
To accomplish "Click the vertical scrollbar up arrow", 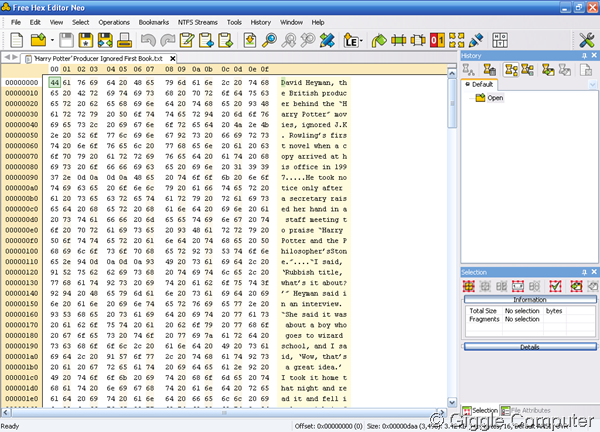I will (x=452, y=73).
